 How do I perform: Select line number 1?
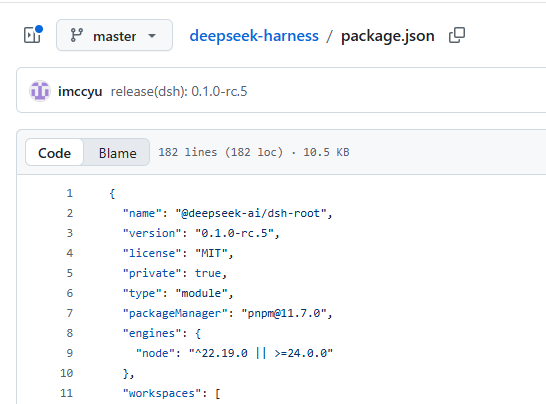point(70,193)
